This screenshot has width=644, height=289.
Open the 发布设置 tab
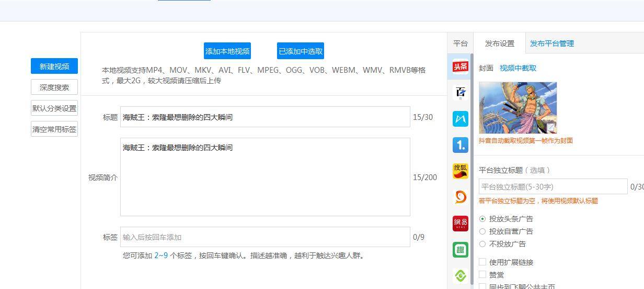(x=499, y=43)
